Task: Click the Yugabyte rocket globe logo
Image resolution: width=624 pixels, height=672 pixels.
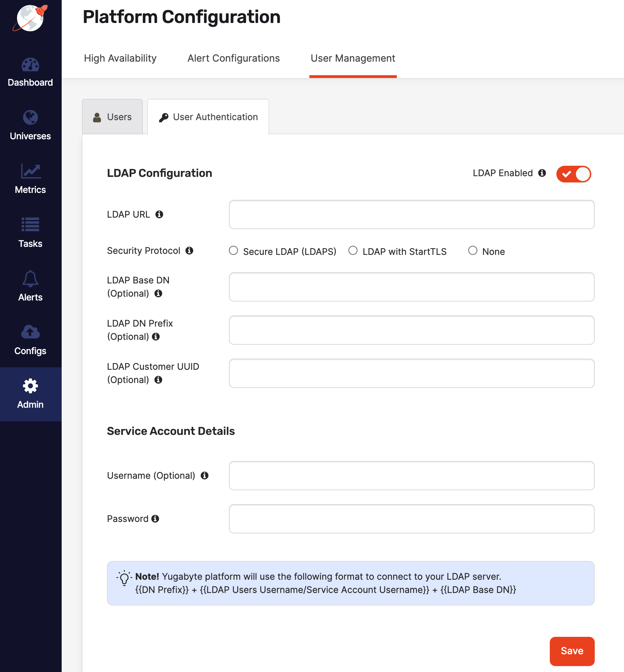Action: click(x=30, y=18)
